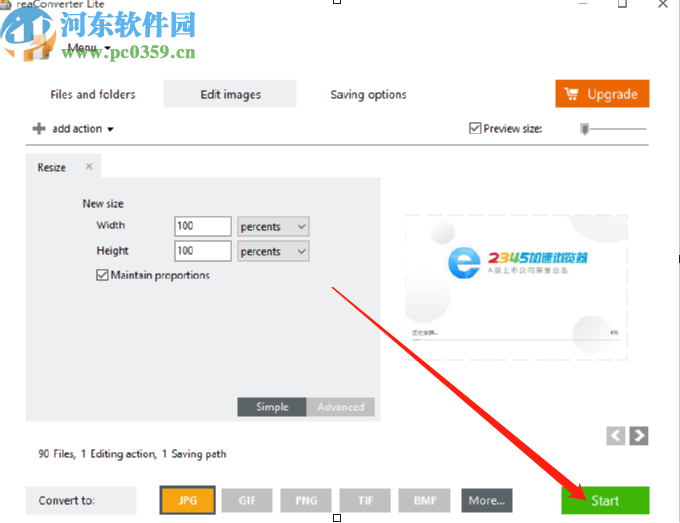Open the add action dropdown
680x523 pixels.
(82, 129)
